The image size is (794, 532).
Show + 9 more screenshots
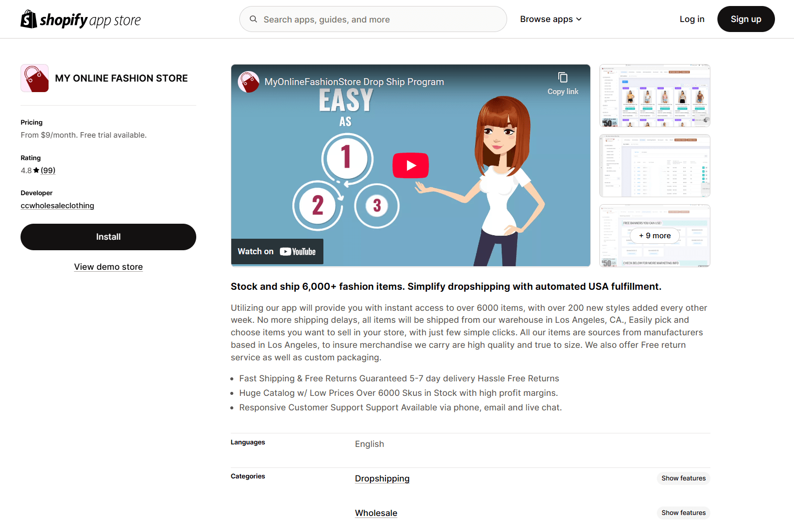coord(655,236)
